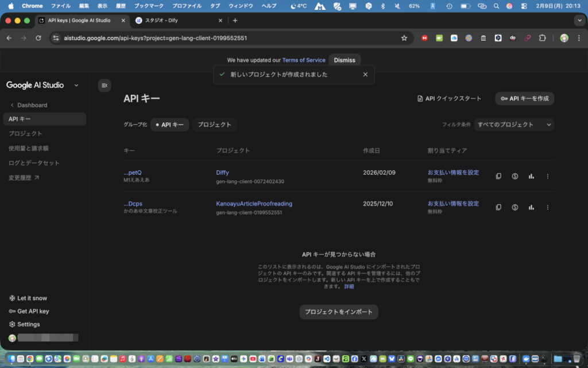The width and height of the screenshot is (588, 368).
Task: Open すべてのプロジェクト filter dropdown
Action: tap(514, 125)
